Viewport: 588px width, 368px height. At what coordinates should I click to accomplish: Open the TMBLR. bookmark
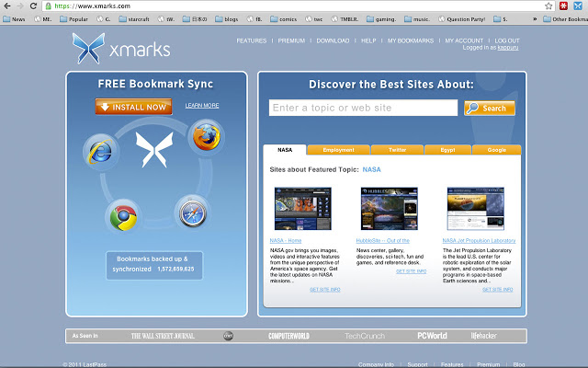(x=345, y=19)
